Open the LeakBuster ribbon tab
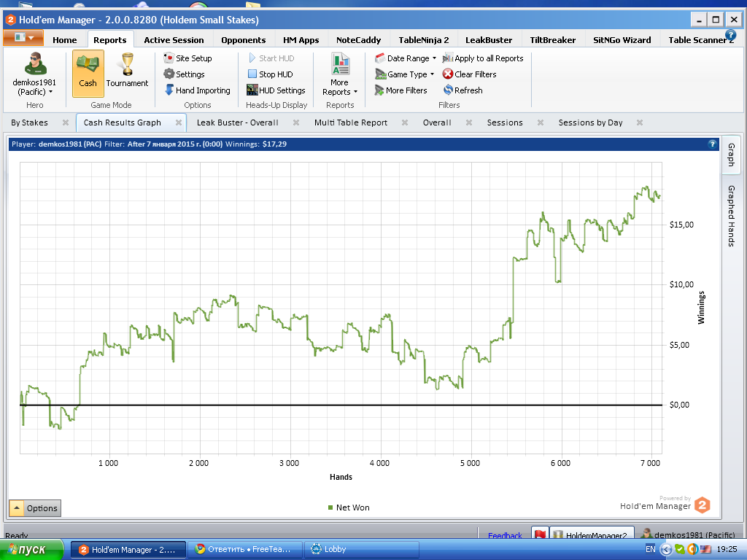747x560 pixels. pos(489,40)
